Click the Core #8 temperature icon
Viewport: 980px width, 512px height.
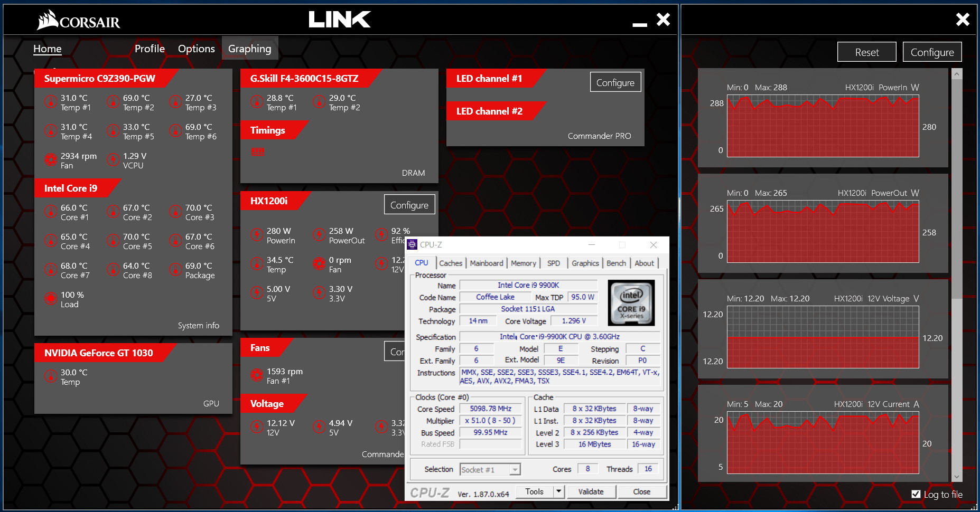click(x=113, y=269)
